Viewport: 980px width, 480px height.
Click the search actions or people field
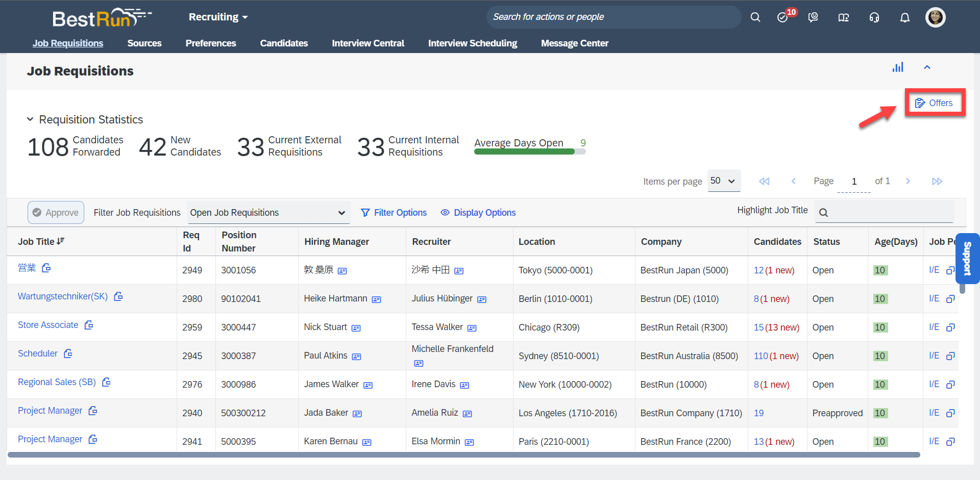[x=614, y=17]
